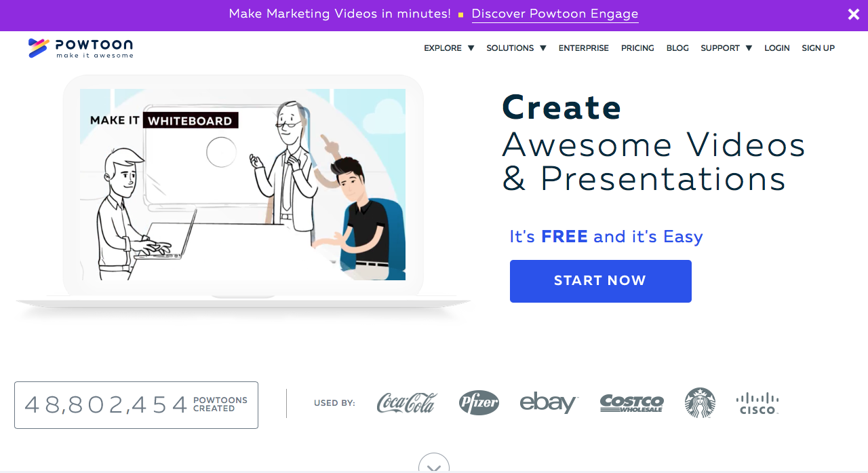This screenshot has width=868, height=473.
Task: Expand the Explore dropdown menu
Action: point(449,48)
